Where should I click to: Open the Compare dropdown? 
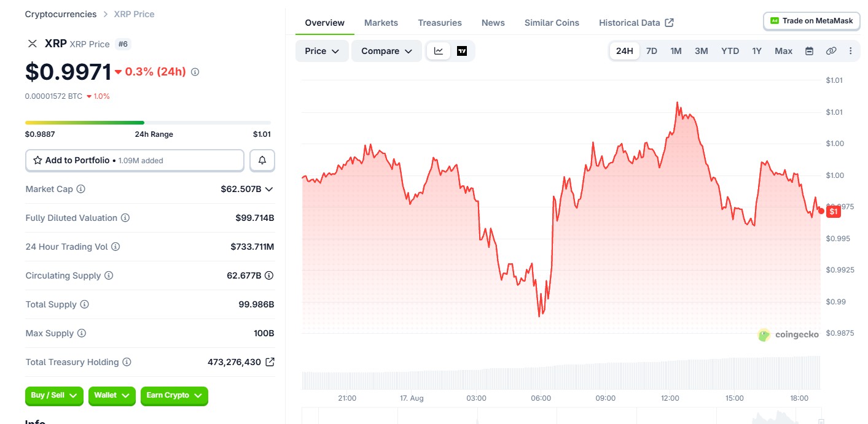point(386,51)
